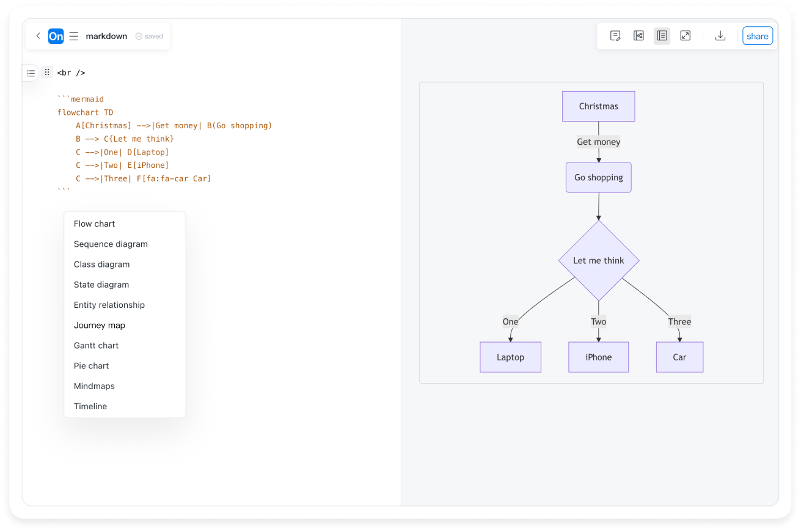Viewport: 801px width, 532px height.
Task: Switch to mind map view icon
Action: [638, 36]
